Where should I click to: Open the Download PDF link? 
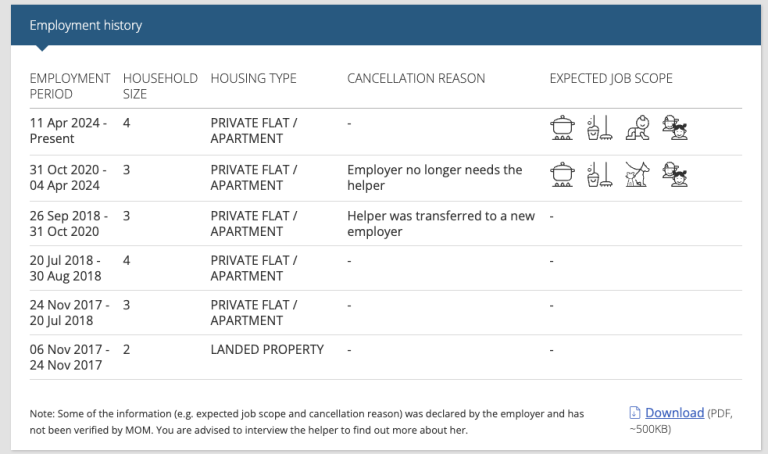[674, 413]
